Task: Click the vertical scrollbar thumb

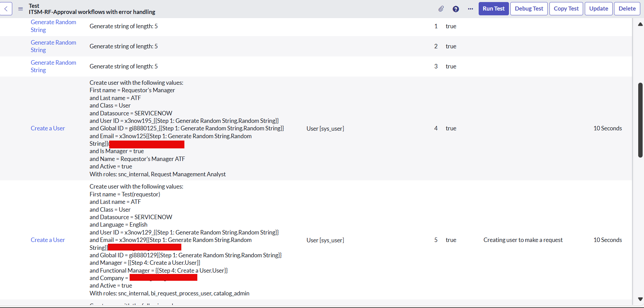Action: tap(640, 120)
